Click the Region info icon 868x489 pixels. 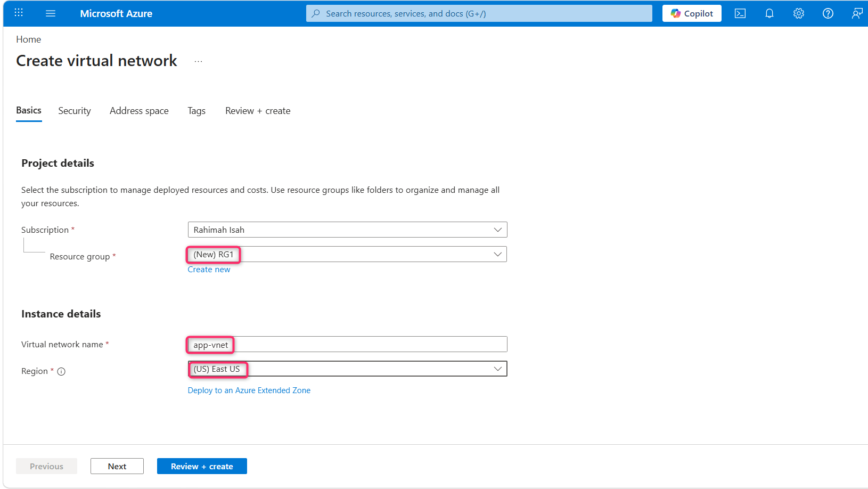61,372
